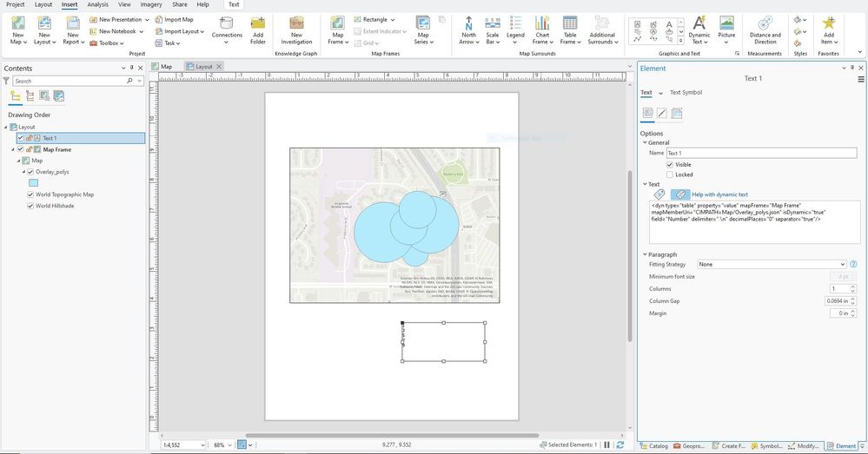The height and width of the screenshot is (454, 868).
Task: Toggle World Hillshade layer visibility
Action: pyautogui.click(x=30, y=207)
